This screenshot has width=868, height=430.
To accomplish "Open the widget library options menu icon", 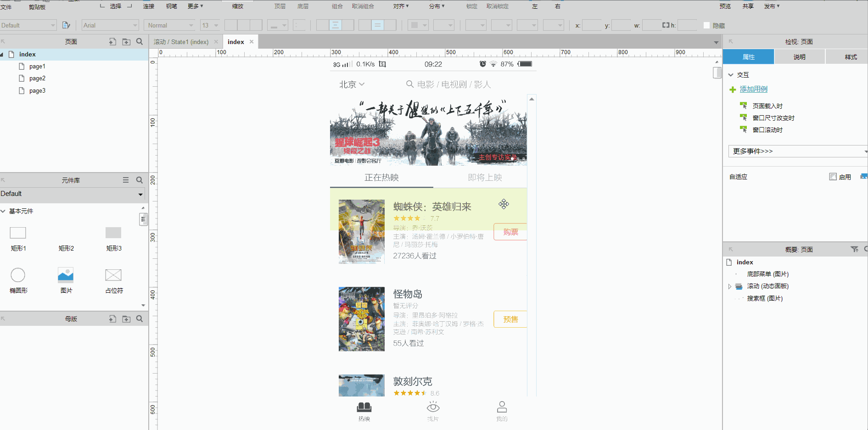I will [x=126, y=180].
